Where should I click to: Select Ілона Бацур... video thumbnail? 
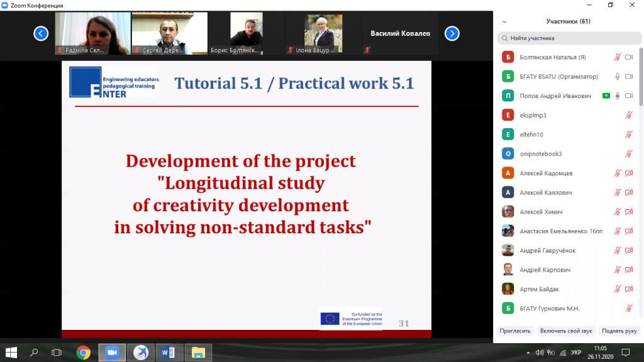click(x=323, y=33)
